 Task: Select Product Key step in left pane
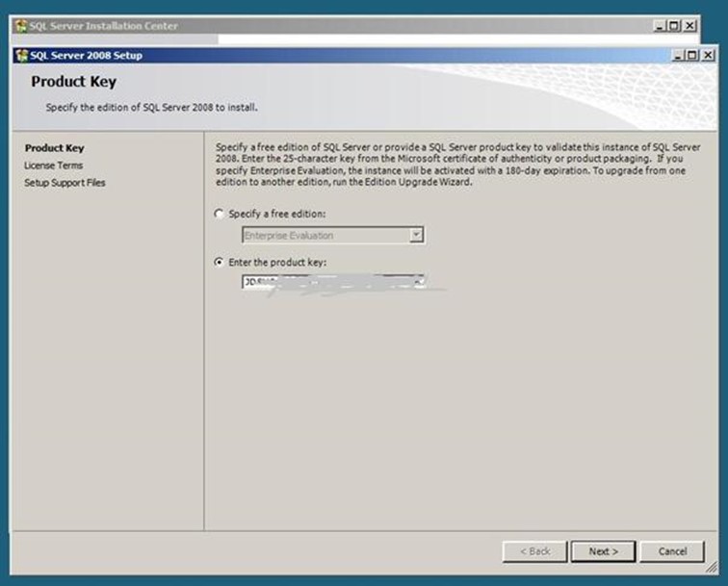click(x=54, y=148)
